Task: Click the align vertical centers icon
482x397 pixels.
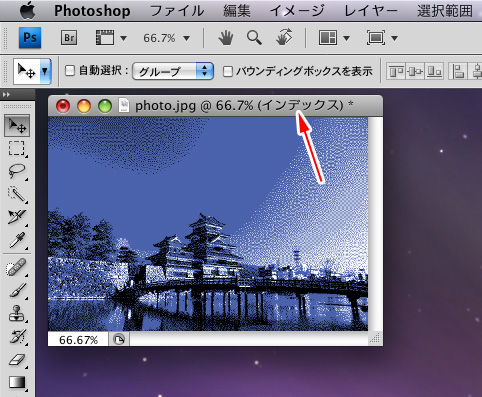Action: coord(415,71)
